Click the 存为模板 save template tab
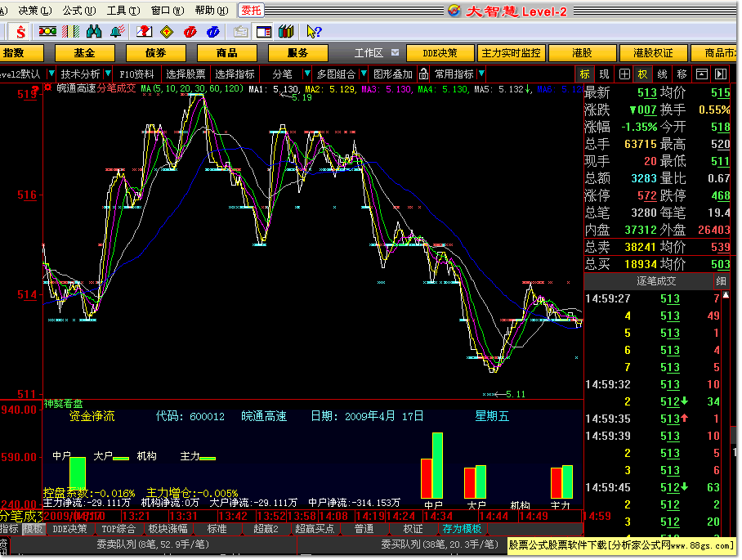 click(462, 529)
